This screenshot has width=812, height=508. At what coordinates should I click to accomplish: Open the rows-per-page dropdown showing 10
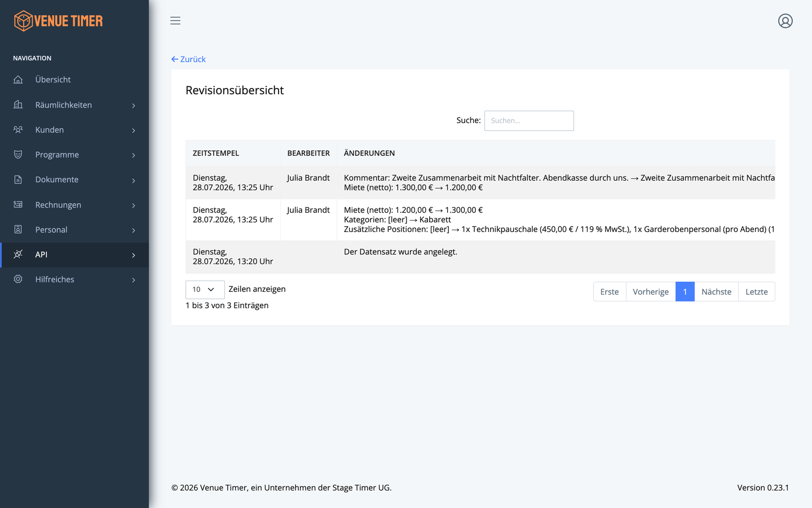coord(205,290)
